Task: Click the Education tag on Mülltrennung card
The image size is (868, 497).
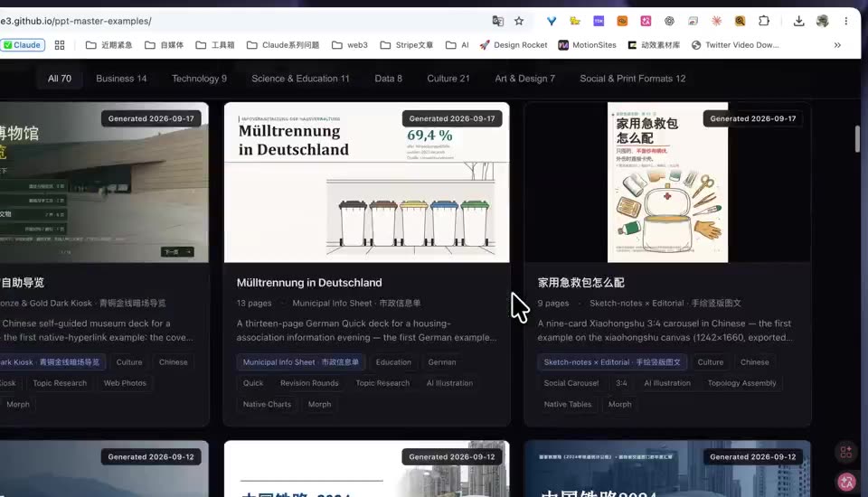Action: pos(393,362)
